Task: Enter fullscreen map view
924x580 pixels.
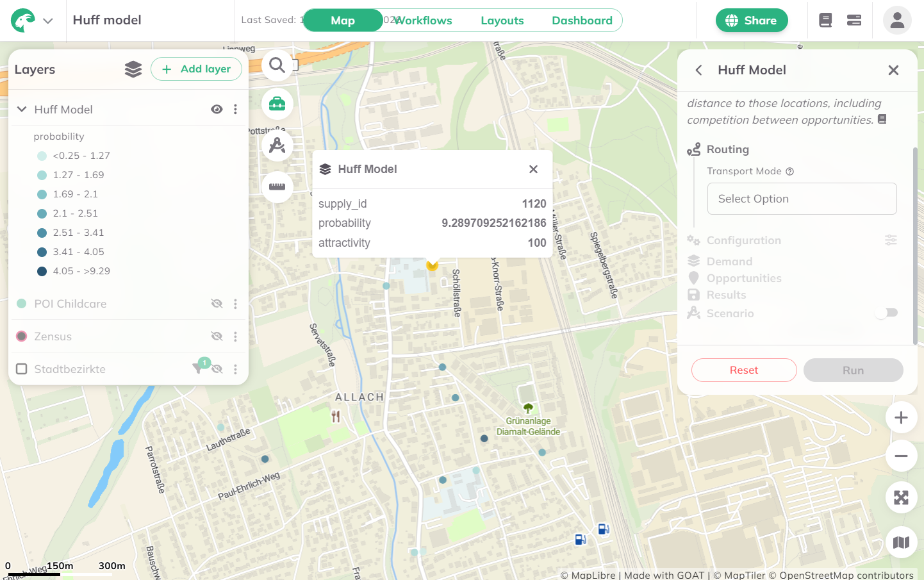Action: tap(901, 497)
